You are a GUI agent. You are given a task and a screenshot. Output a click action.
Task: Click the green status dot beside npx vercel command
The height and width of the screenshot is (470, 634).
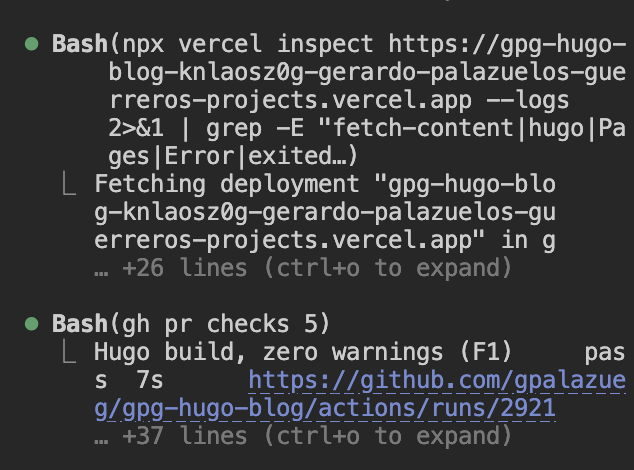[x=32, y=44]
